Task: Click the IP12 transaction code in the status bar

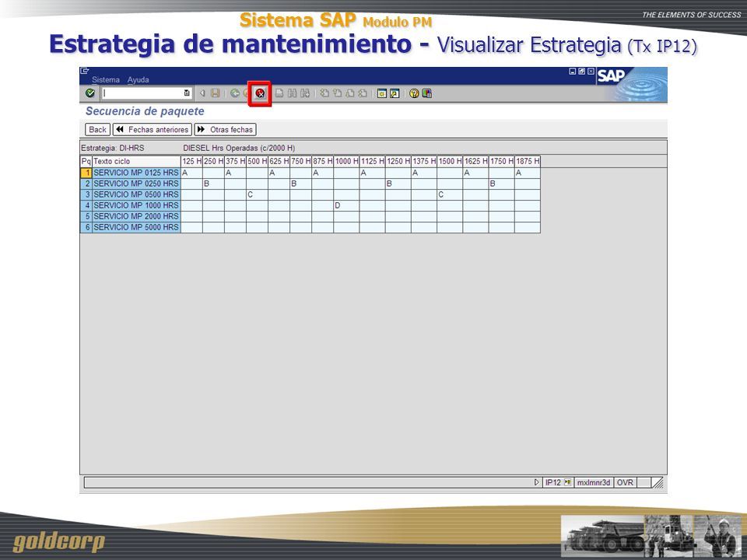Action: click(553, 482)
